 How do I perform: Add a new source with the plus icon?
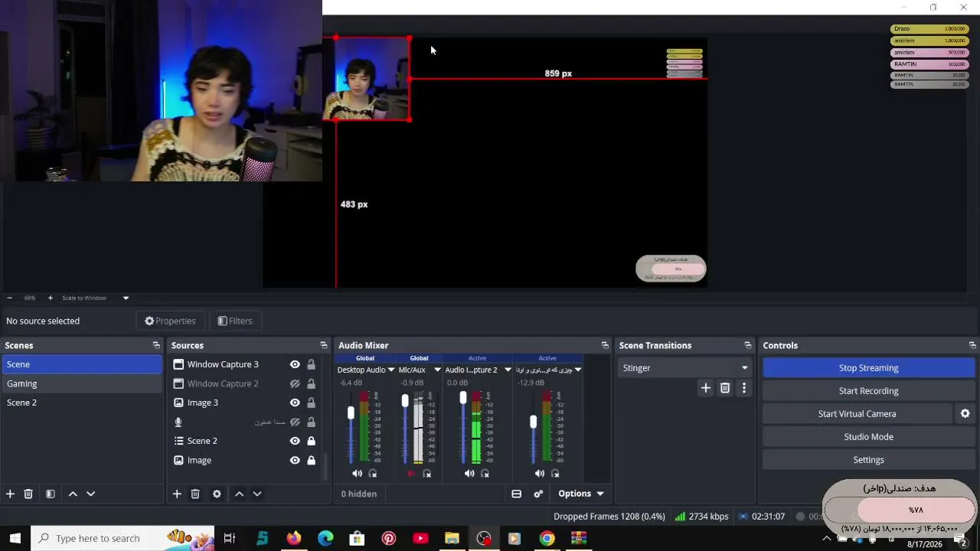(x=177, y=494)
